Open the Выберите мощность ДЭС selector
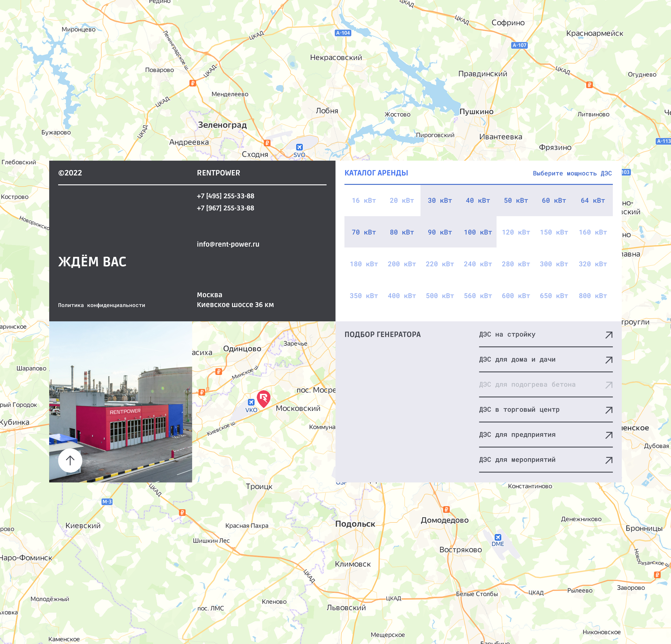 572,173
